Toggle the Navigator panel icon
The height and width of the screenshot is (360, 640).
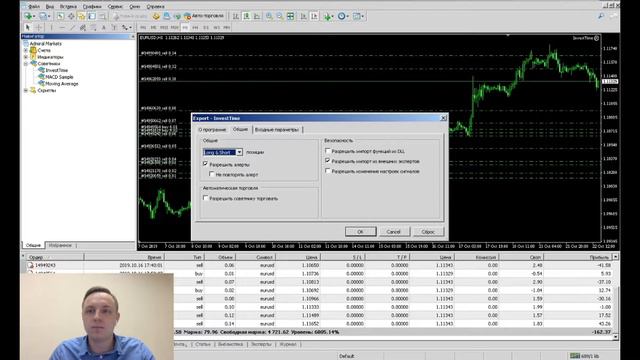81,16
